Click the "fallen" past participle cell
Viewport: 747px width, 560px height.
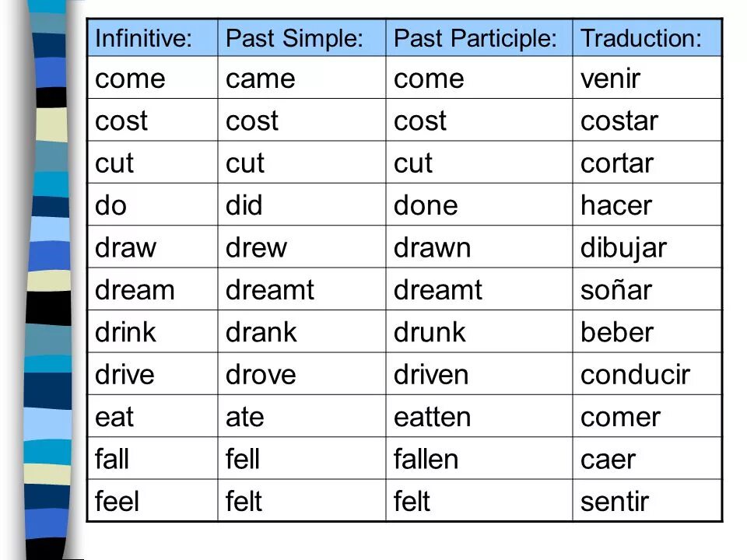[x=426, y=460]
